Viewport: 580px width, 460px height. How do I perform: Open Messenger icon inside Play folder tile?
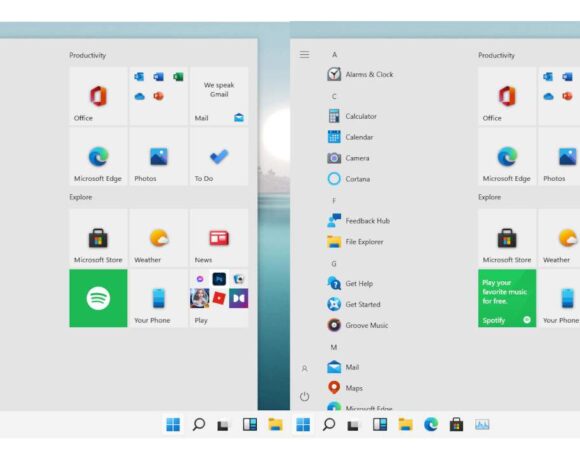200,279
